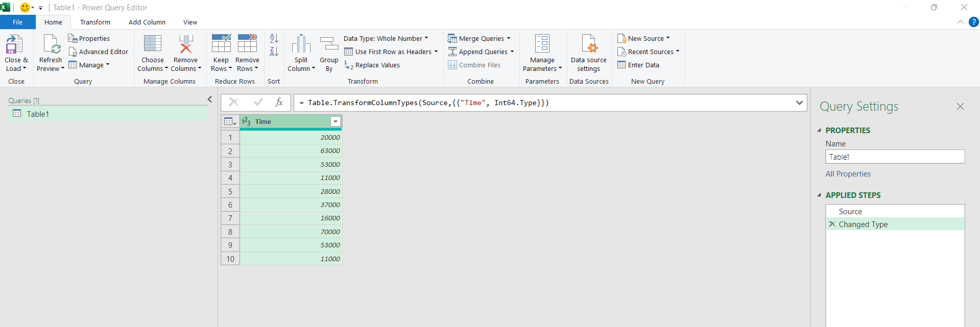Open query Properties

point(89,38)
